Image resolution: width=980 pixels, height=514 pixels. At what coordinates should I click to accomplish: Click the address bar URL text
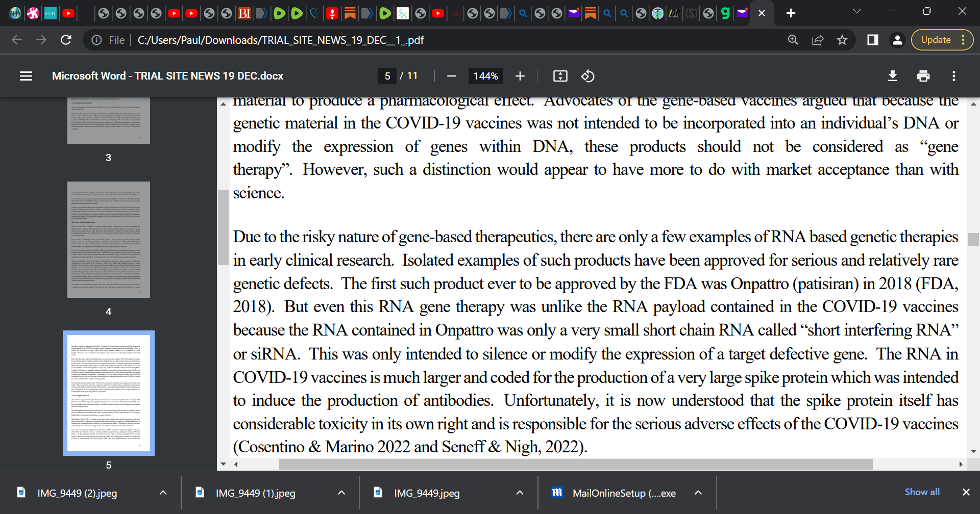pyautogui.click(x=280, y=40)
